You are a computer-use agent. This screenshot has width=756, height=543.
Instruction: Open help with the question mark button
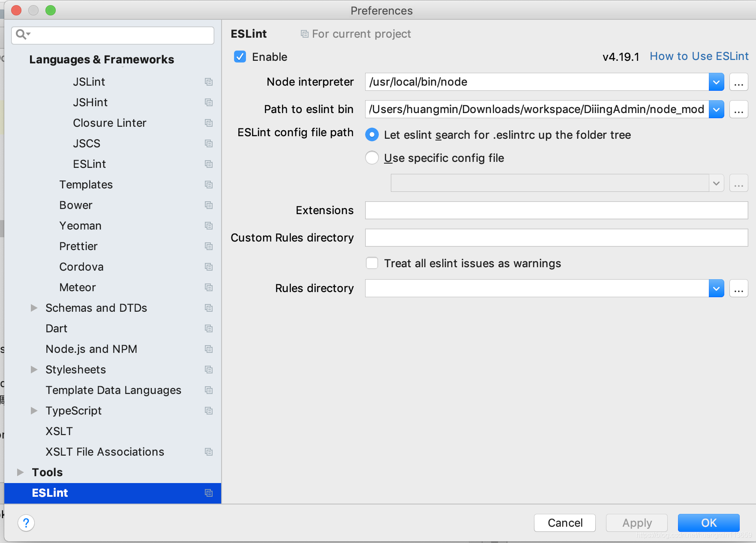point(26,523)
